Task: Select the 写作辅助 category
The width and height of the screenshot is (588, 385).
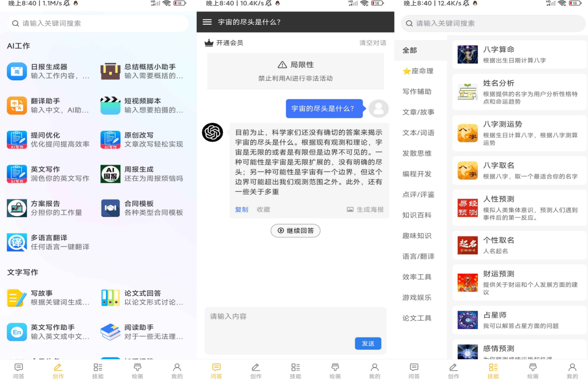Action: [417, 92]
